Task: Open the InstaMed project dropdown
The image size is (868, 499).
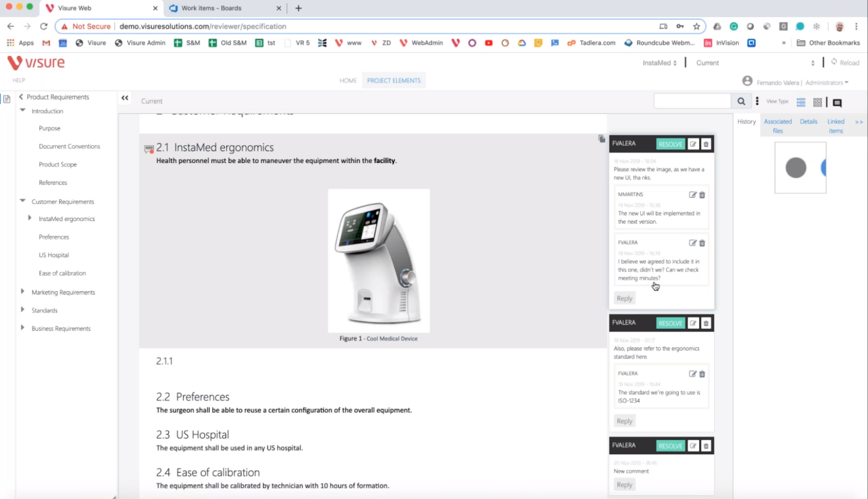Action: point(660,63)
